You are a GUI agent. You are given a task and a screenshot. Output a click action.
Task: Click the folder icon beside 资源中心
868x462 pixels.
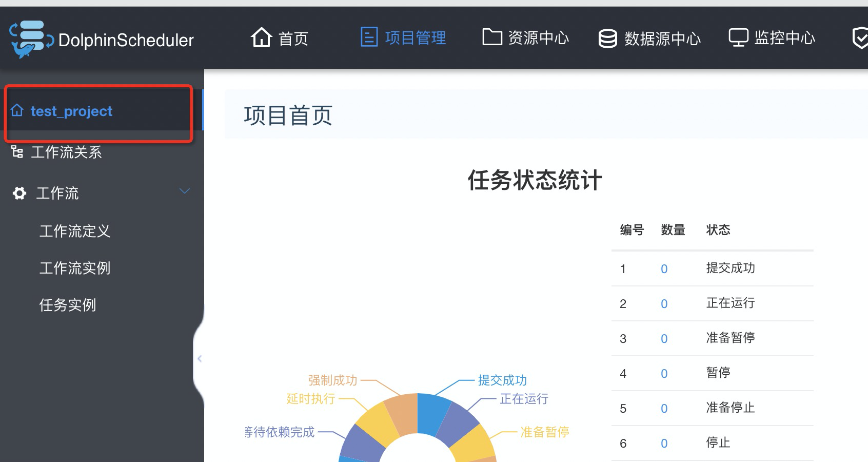click(x=492, y=37)
